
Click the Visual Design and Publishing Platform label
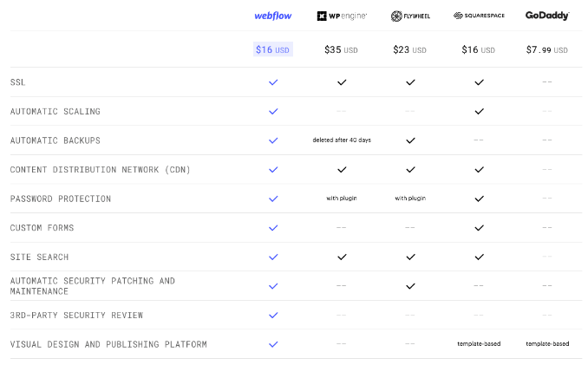[x=108, y=344]
